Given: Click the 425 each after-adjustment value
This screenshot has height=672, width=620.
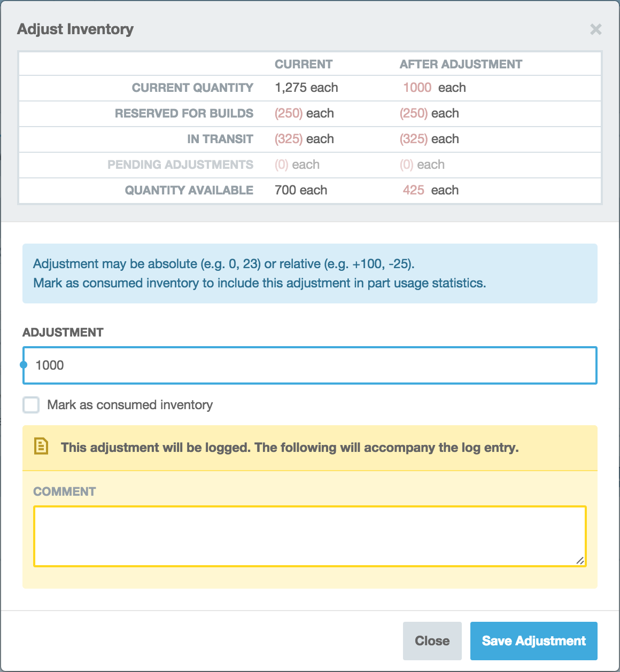Looking at the screenshot, I should pos(430,190).
